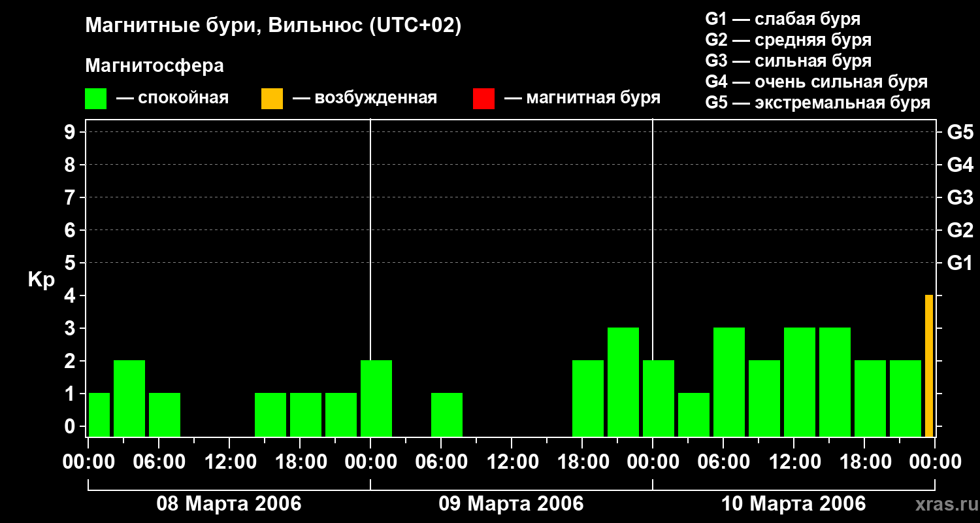Click the 12:00 time label for 8 March
This screenshot has height=523, width=980.
pos(230,462)
